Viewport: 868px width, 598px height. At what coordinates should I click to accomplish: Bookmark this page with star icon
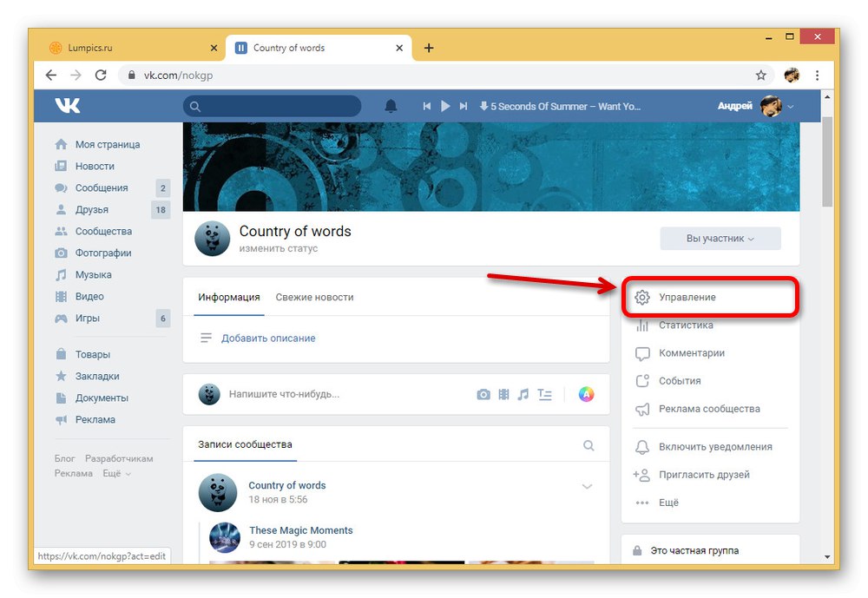click(761, 76)
